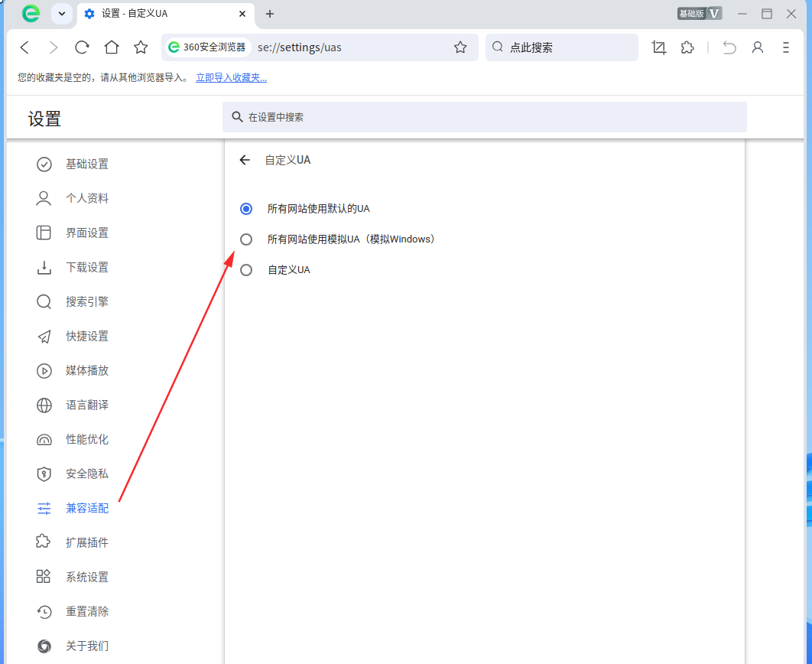Click the 360安全浏览器 site badge
812x664 pixels.
(207, 47)
